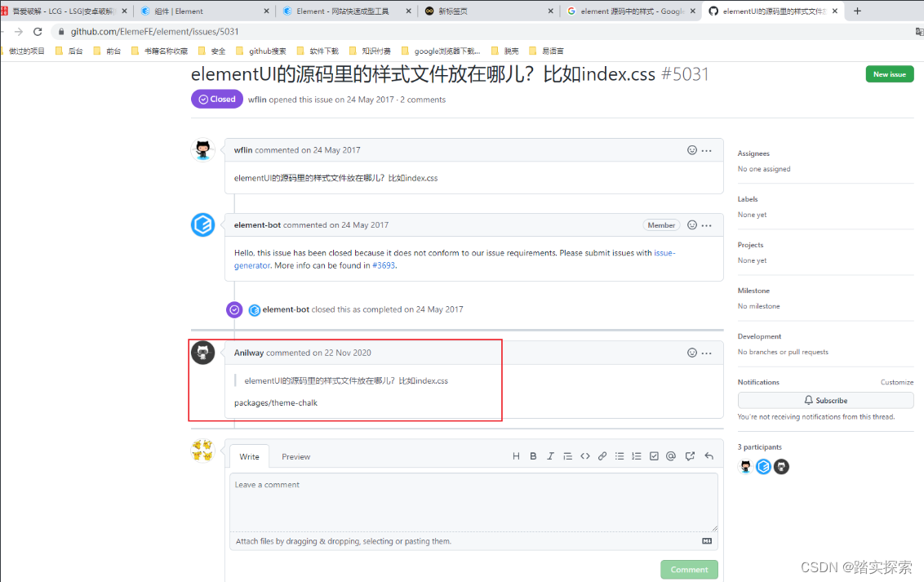Open options menu on Anilway's comment
Viewport: 924px width, 582px height.
(x=707, y=353)
